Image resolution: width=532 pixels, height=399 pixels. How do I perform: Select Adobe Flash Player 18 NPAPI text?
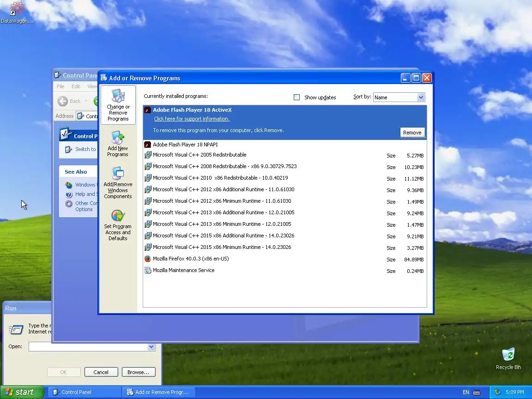tap(185, 145)
